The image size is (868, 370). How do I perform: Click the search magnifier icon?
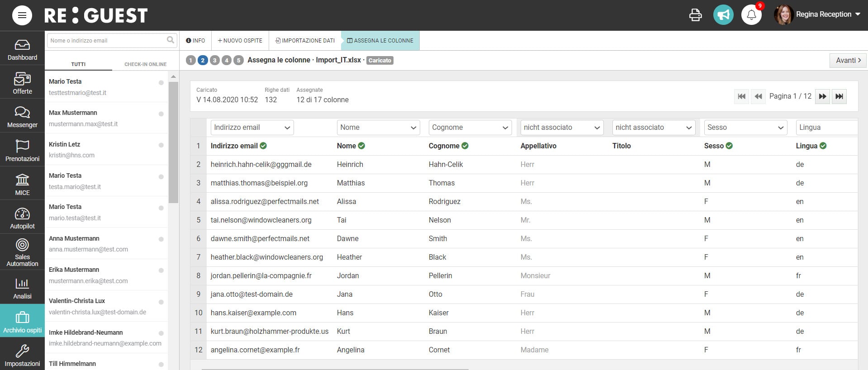[x=171, y=40]
